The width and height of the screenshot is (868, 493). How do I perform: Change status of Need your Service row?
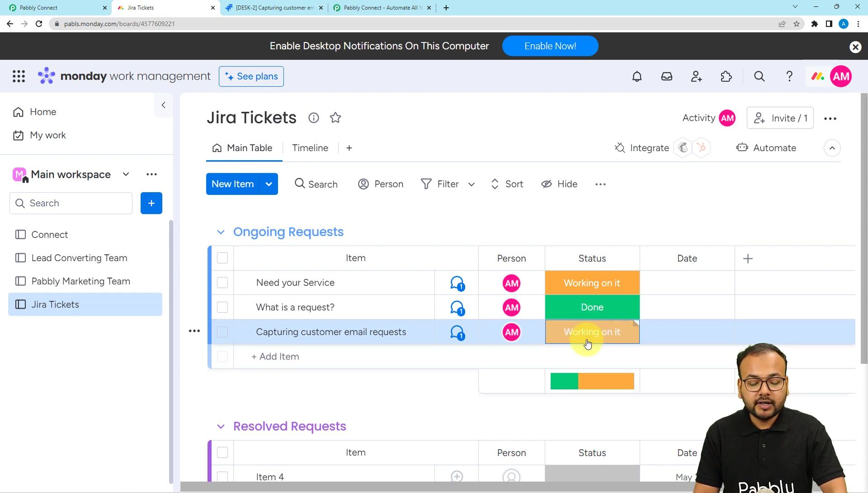coord(592,283)
